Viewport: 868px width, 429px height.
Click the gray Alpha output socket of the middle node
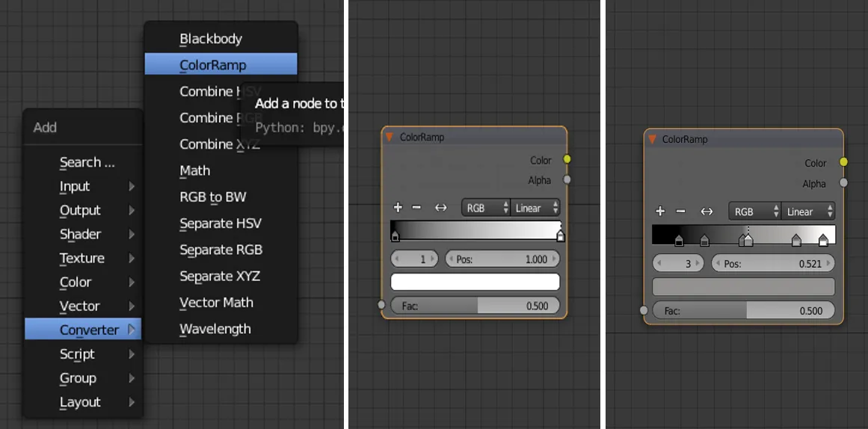click(567, 179)
